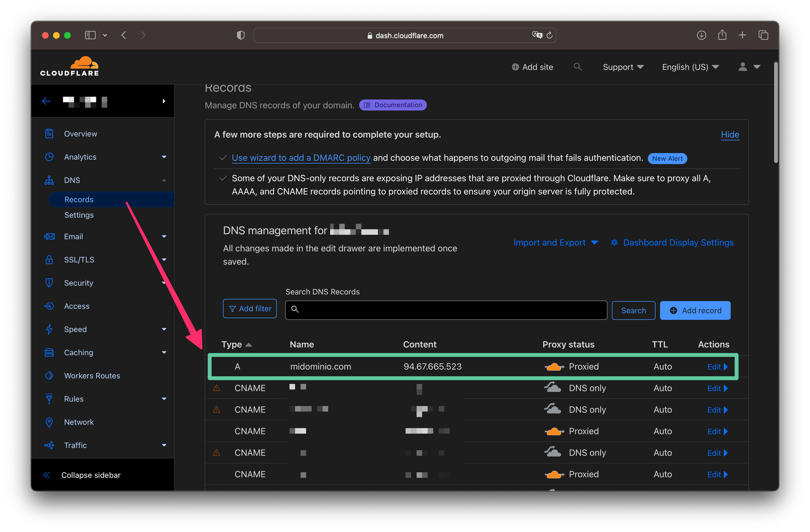The image size is (810, 532).
Task: Click the Rules filter icon
Action: [x=49, y=399]
